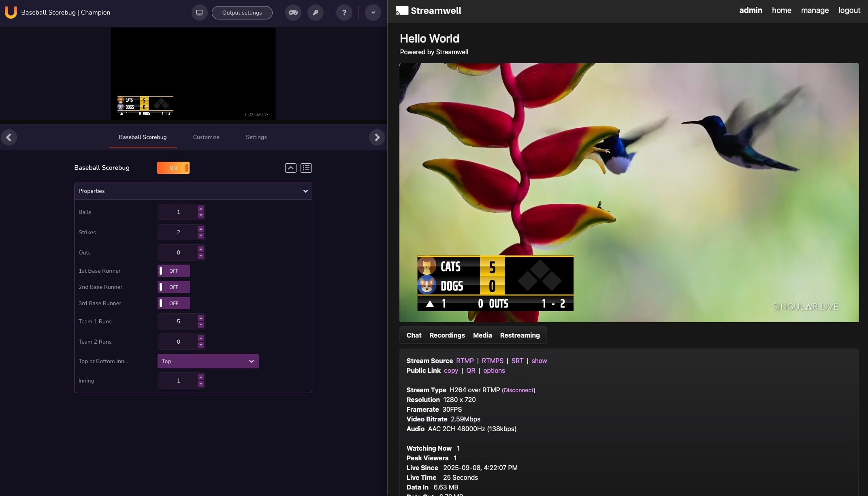Open the top bar chevron dropdown menu
868x496 pixels.
click(x=373, y=13)
